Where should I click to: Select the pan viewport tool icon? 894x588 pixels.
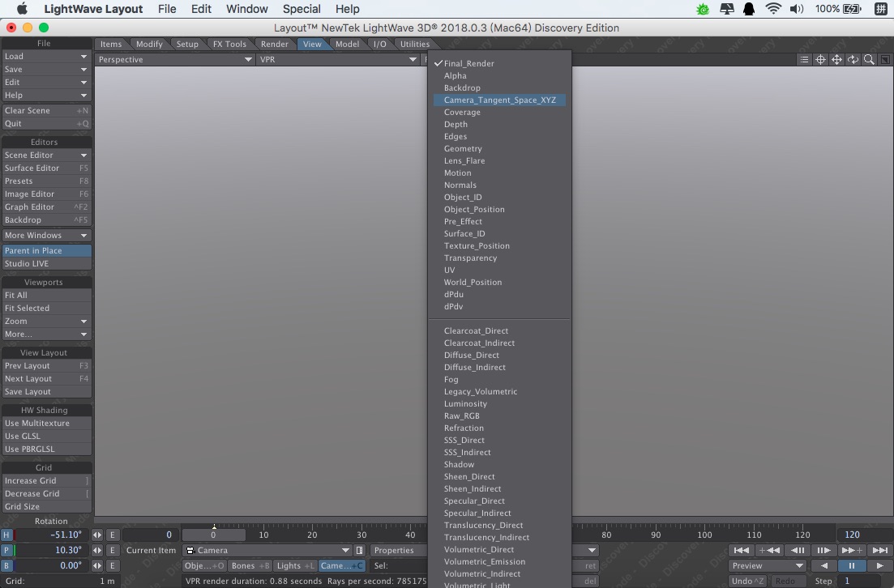tap(836, 59)
